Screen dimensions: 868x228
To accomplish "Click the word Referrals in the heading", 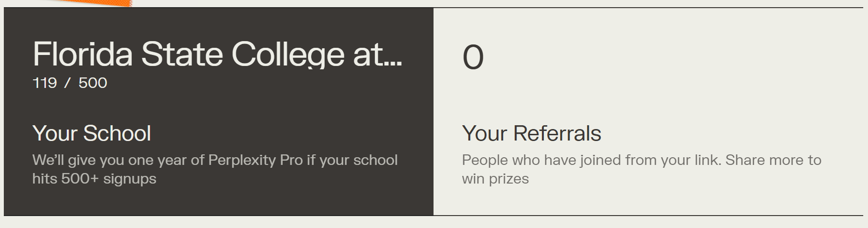I will coord(557,133).
